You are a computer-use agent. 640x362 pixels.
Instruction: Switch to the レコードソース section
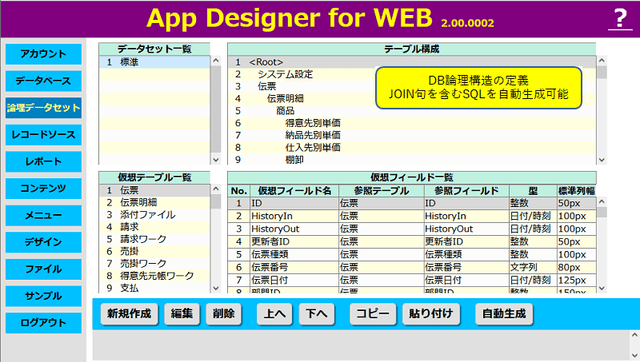point(43,135)
